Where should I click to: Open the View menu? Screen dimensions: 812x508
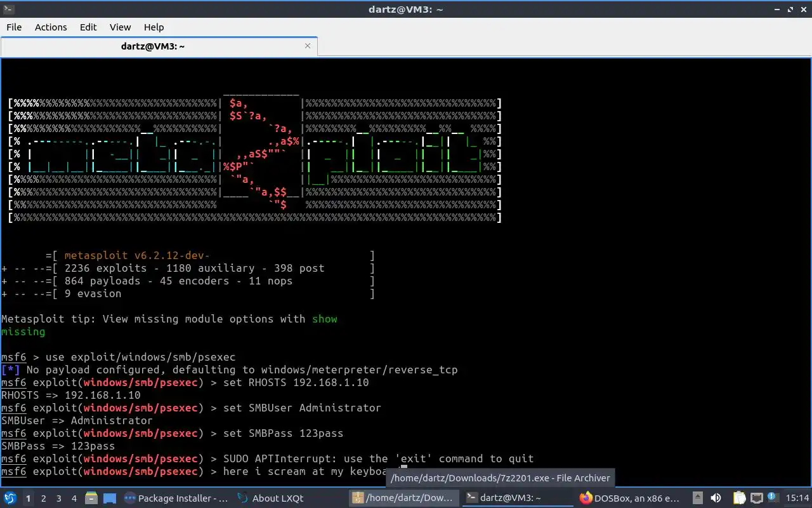click(x=120, y=27)
